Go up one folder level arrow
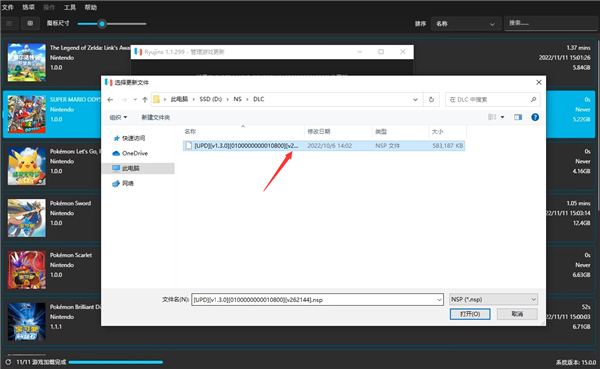The width and height of the screenshot is (600, 369). (145, 100)
